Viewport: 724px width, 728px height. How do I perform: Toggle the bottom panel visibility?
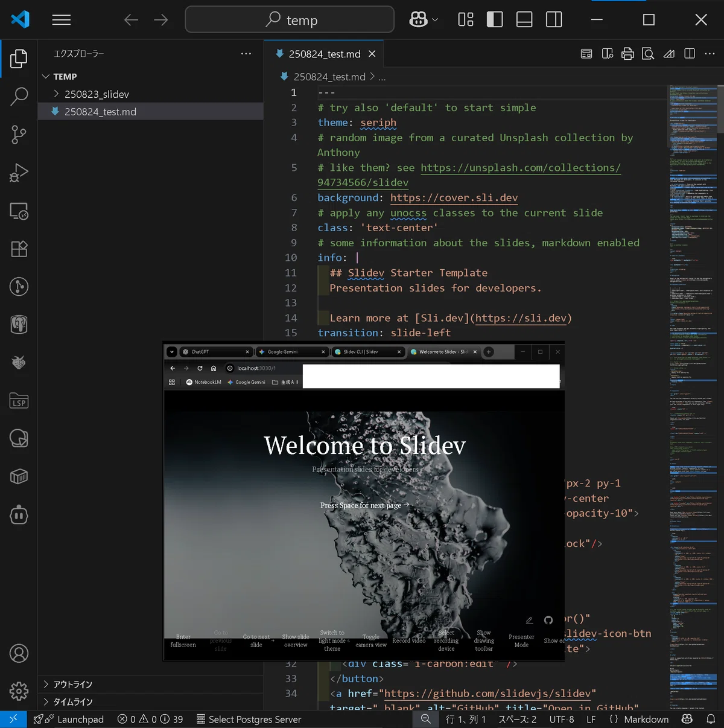(524, 20)
